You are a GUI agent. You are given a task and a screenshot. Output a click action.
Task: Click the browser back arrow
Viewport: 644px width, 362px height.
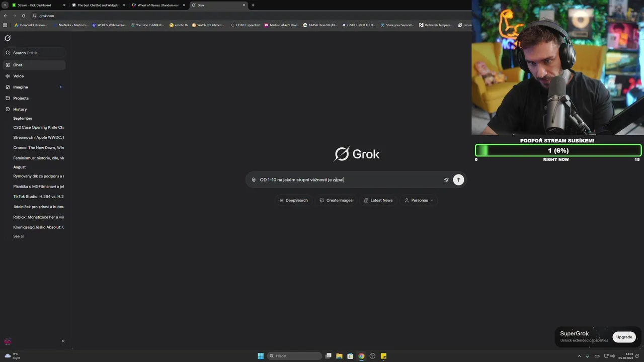pos(5,16)
